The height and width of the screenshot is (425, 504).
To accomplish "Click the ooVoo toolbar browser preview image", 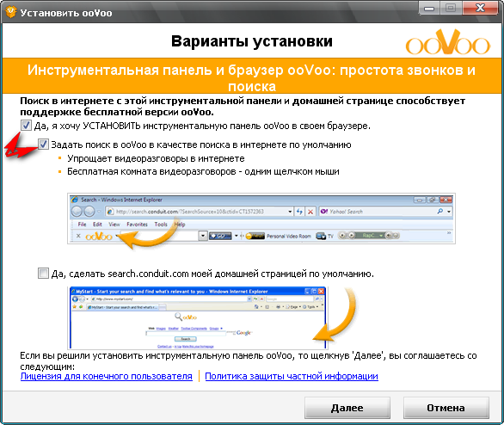I will pos(261,219).
